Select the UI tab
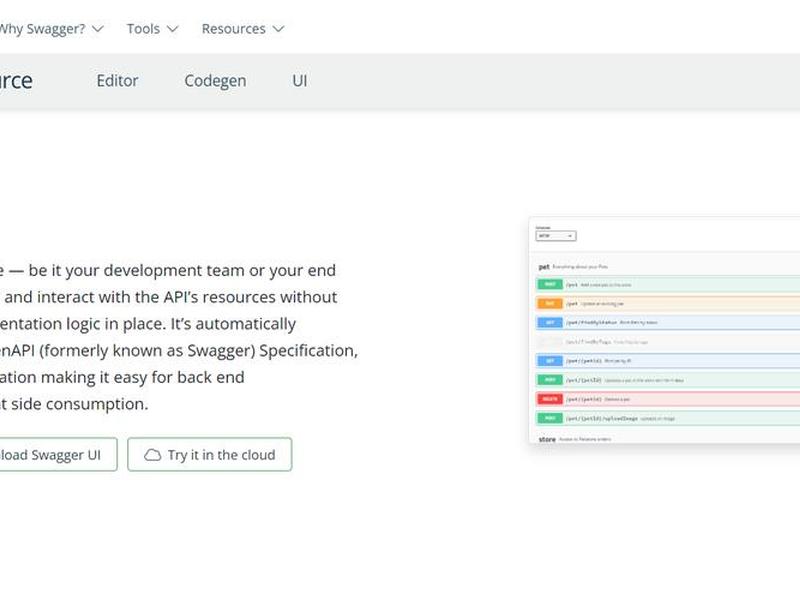Viewport: 800px width, 600px height. [300, 81]
